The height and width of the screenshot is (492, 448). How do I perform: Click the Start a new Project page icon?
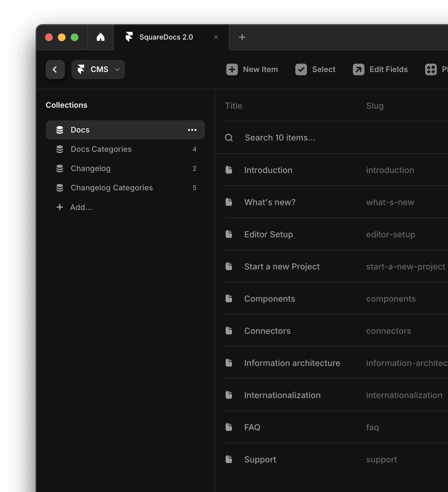(x=229, y=266)
